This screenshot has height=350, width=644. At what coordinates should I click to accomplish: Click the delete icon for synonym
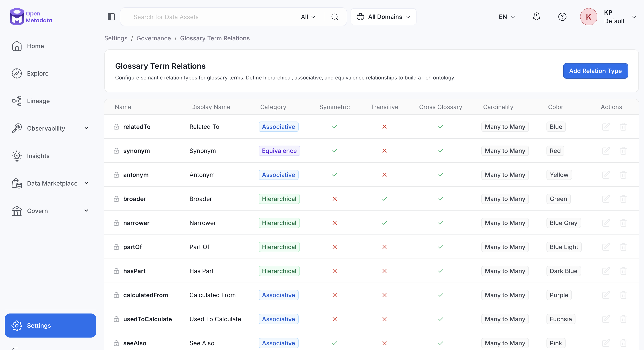(x=623, y=151)
